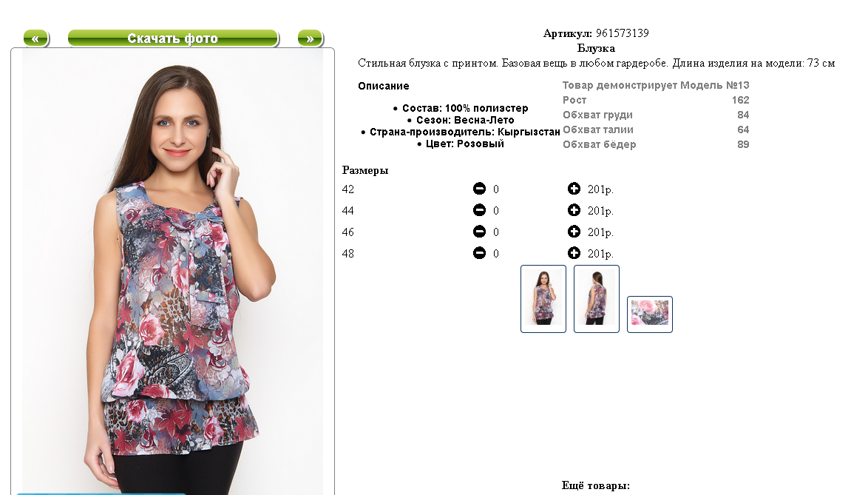Decrease quantity for size 44
This screenshot has height=495, width=868.
click(479, 210)
